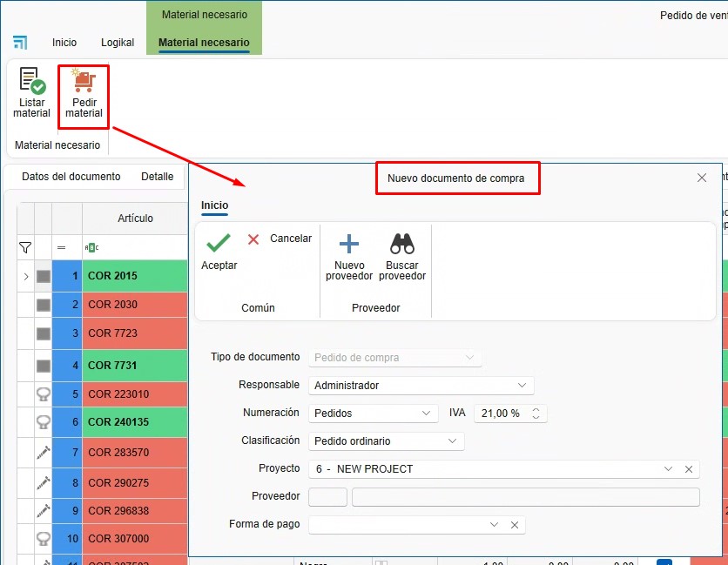
Task: Click the Pedir material cart icon
Action: coord(84,80)
